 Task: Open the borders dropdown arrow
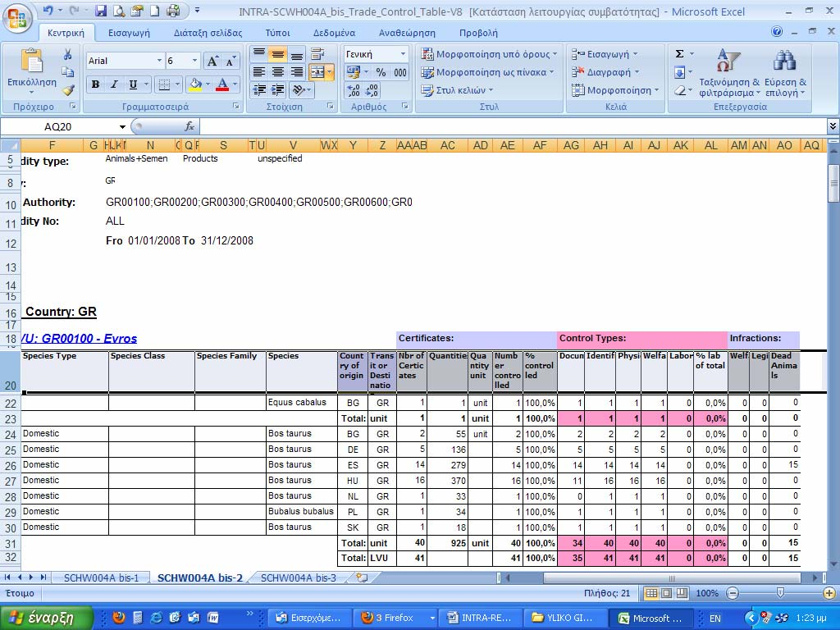click(177, 84)
